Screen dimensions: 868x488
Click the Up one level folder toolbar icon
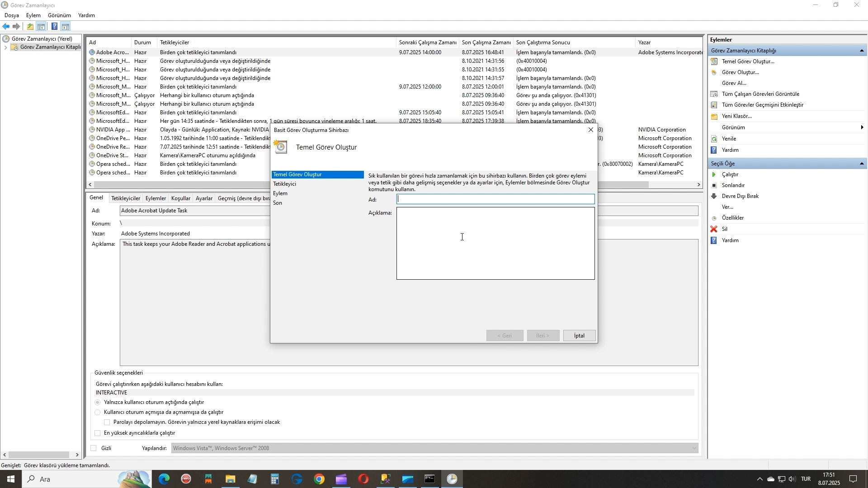coord(30,26)
